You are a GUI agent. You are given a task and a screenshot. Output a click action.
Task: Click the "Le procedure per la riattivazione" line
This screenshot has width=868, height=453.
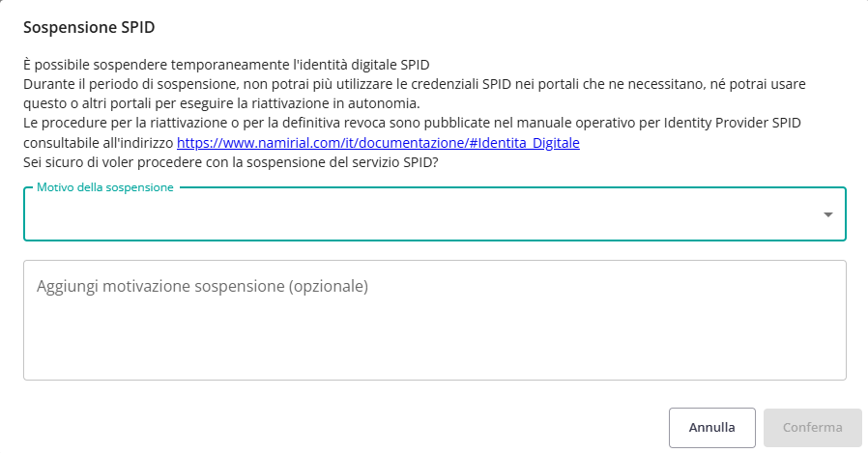(x=290, y=124)
